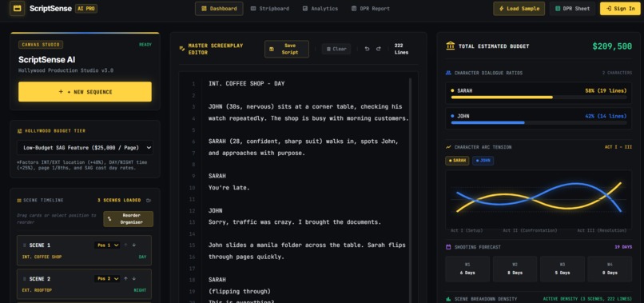The height and width of the screenshot is (303, 644).
Task: Click the Hollywood Budget Tier header icon
Action: click(x=19, y=131)
